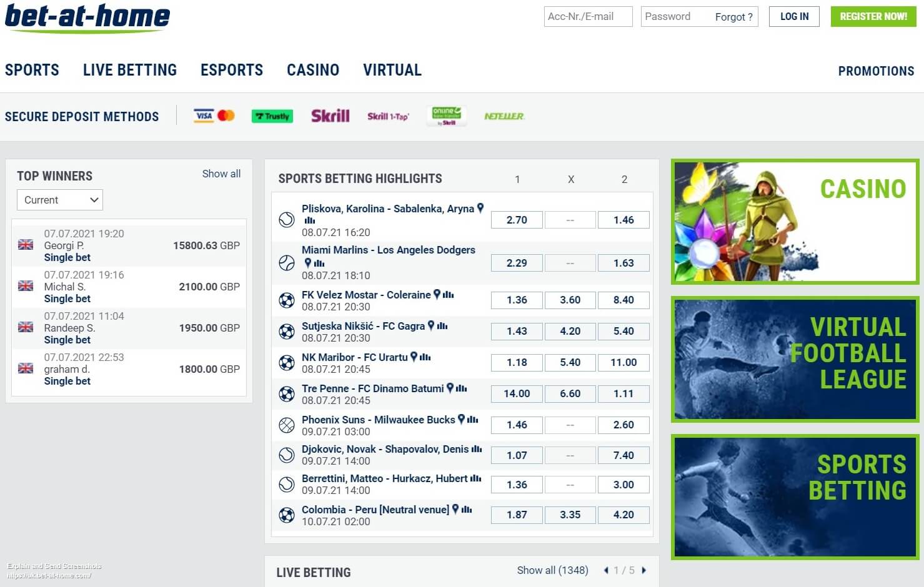
Task: Open the SPORTS menu
Action: 32,70
